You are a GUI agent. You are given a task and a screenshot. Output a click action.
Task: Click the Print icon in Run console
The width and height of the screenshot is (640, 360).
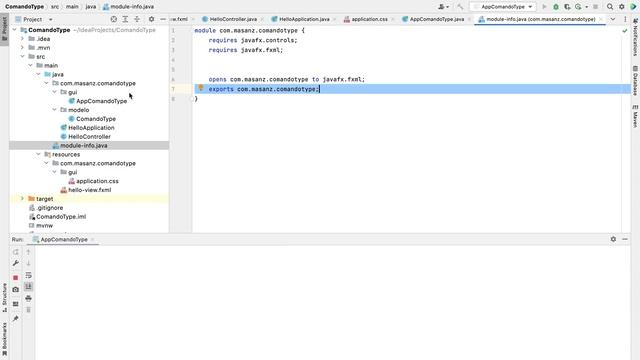coord(28,299)
